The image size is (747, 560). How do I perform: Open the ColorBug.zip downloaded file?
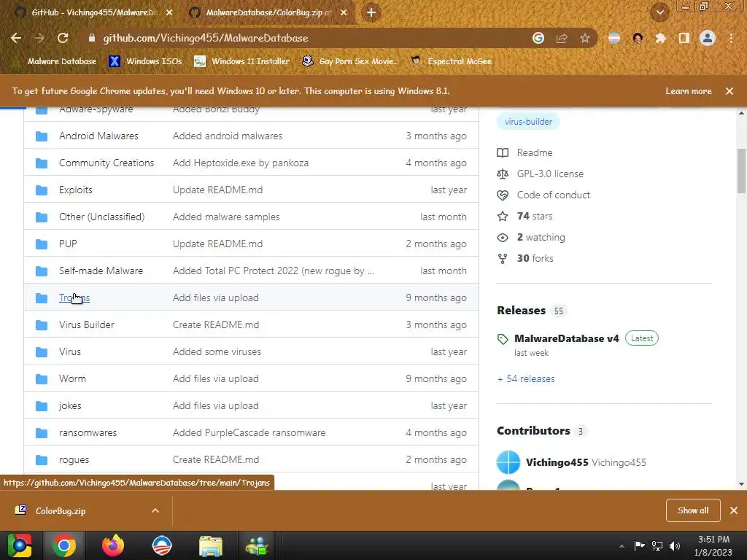(x=61, y=511)
